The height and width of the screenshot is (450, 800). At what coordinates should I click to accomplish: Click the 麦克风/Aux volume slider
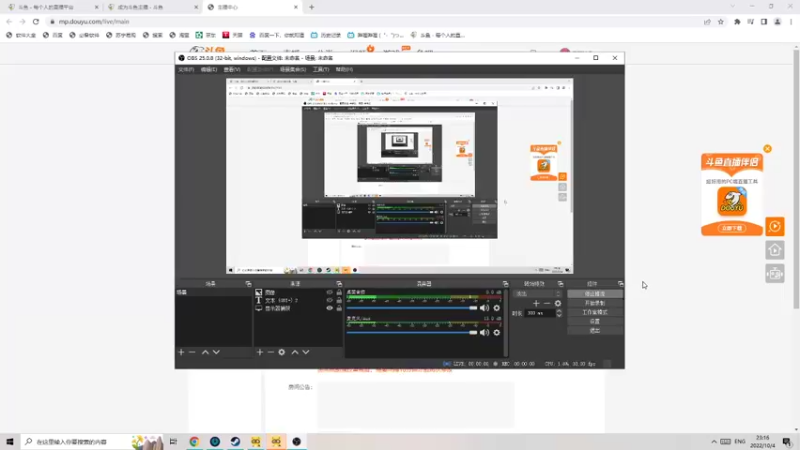(412, 333)
